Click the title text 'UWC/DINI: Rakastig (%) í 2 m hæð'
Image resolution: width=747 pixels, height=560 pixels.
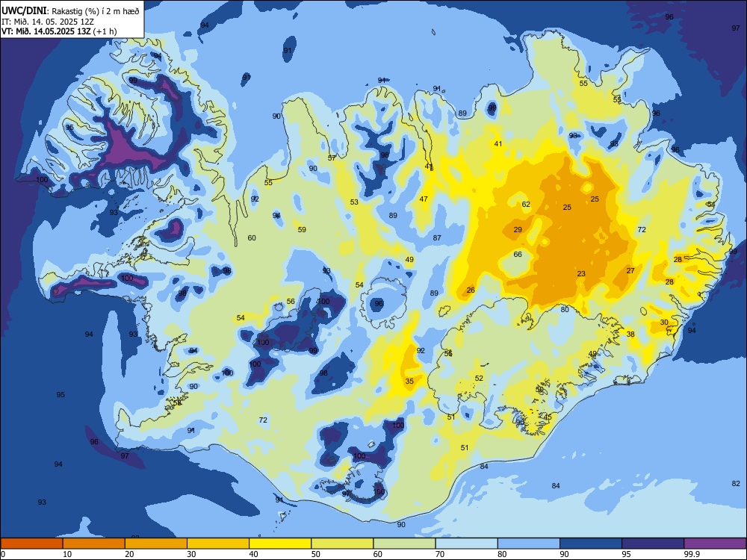(x=70, y=11)
